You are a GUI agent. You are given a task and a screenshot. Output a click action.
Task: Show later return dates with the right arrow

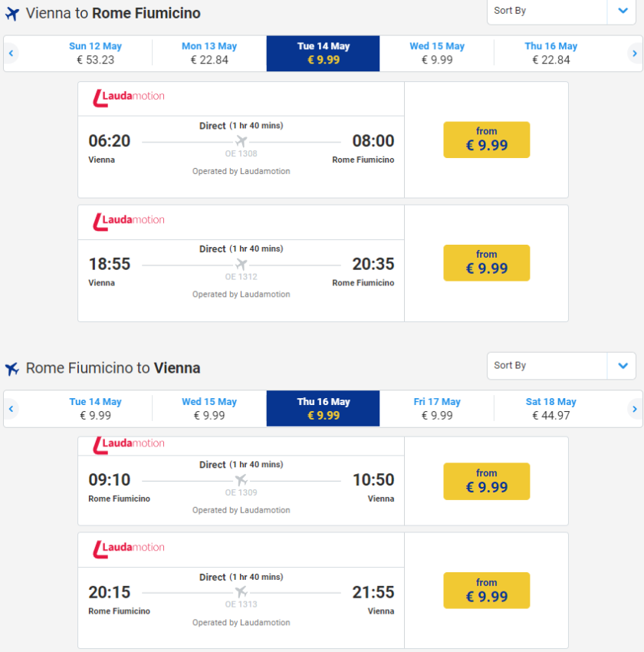click(634, 409)
